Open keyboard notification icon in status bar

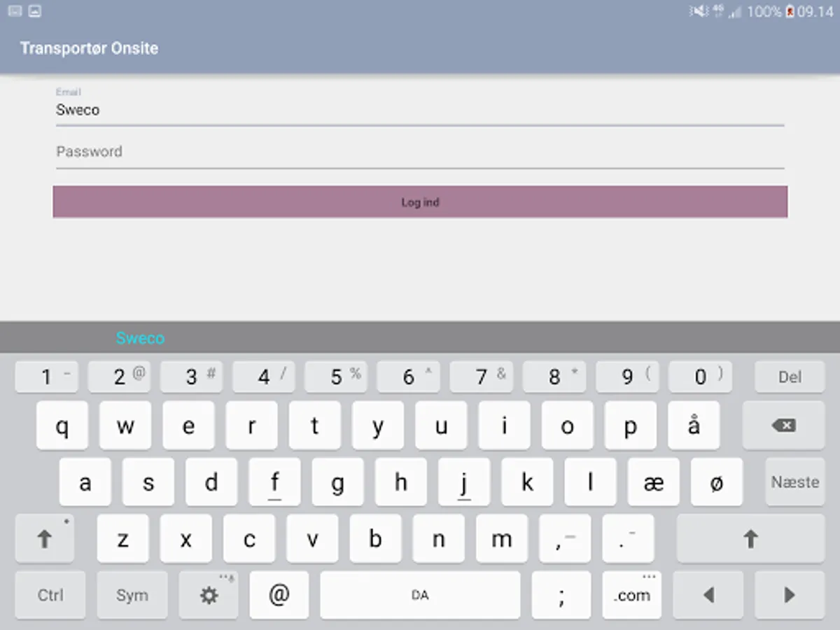pyautogui.click(x=15, y=11)
